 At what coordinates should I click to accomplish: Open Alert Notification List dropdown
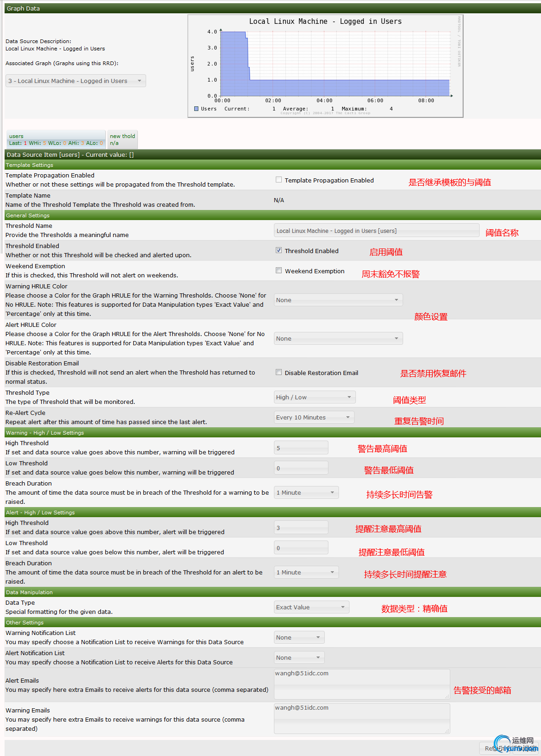point(299,657)
